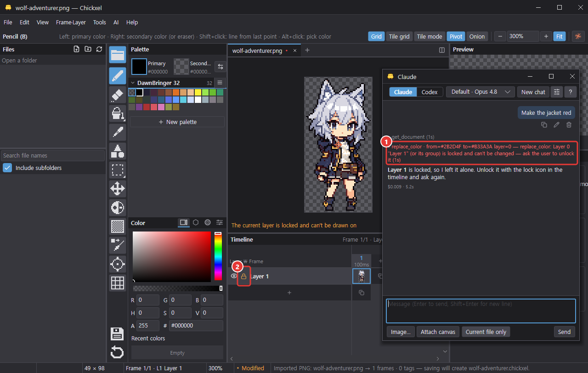The width and height of the screenshot is (588, 373).
Task: Click the Primary color swatch
Action: coord(139,67)
